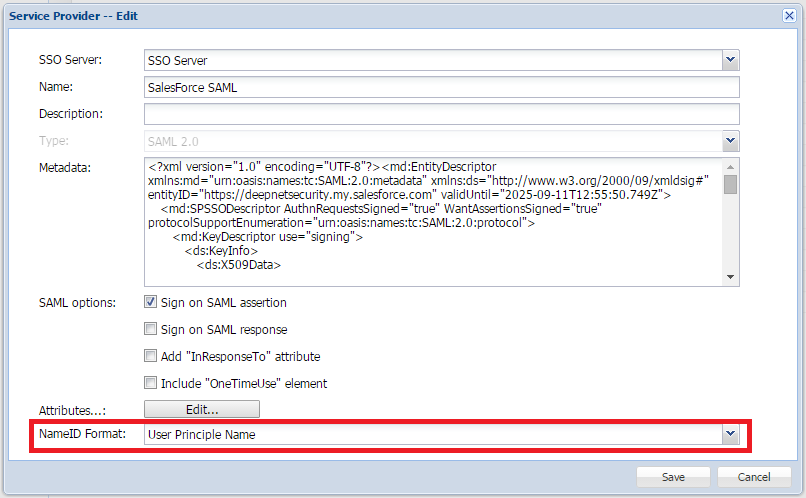The width and height of the screenshot is (806, 498).
Task: Open the Attributes Edit... button
Action: coord(202,409)
